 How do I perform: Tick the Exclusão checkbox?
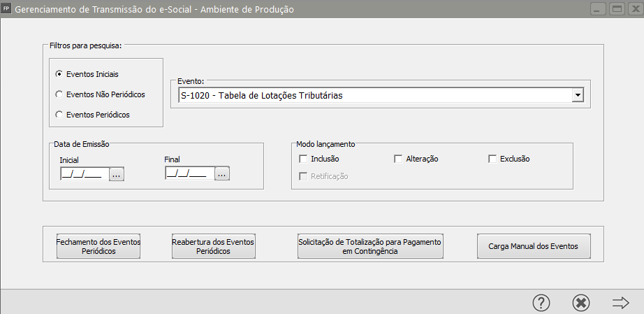click(492, 159)
